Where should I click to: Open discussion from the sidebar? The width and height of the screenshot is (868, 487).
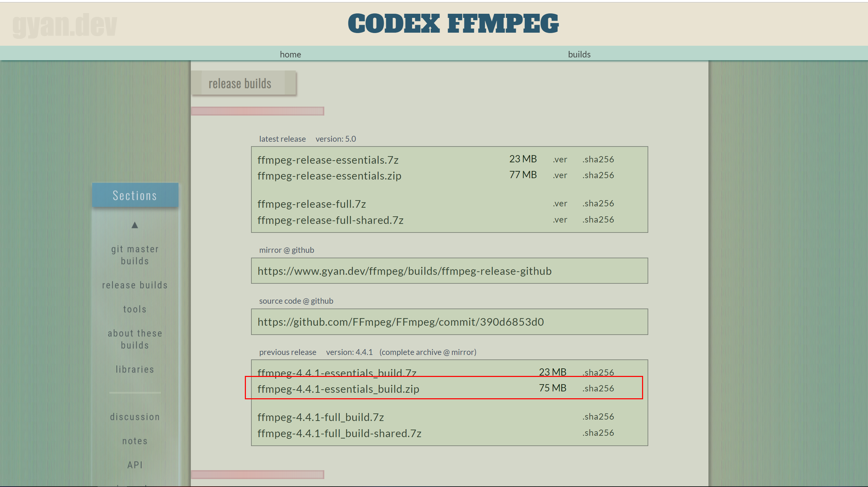pyautogui.click(x=135, y=417)
